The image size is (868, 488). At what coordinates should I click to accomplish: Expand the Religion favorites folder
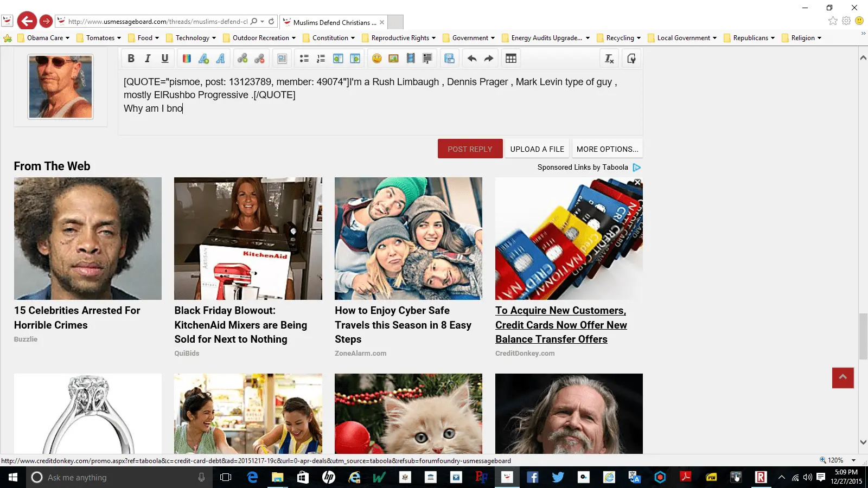coord(802,38)
